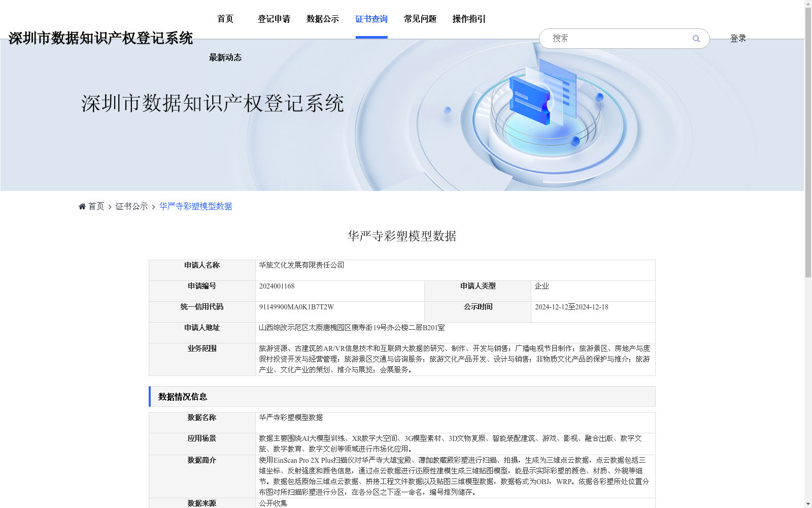This screenshot has width=812, height=508.
Task: Click the date range 2024-12-12至2024-12-18
Action: 571,307
